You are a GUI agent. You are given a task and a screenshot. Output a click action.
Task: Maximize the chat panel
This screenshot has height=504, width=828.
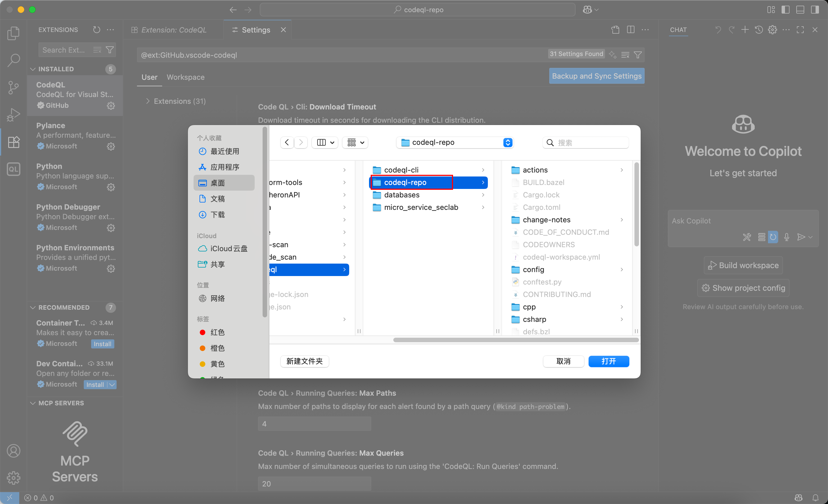click(x=800, y=29)
